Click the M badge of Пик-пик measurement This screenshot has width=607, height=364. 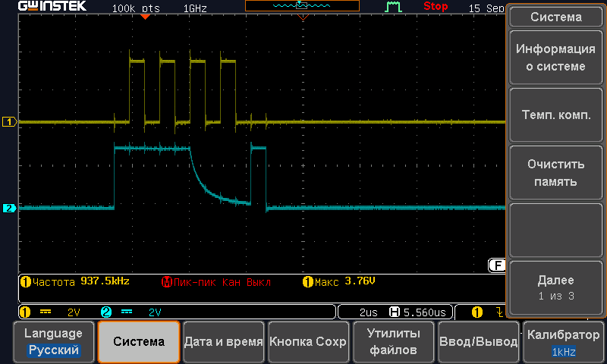(x=167, y=282)
